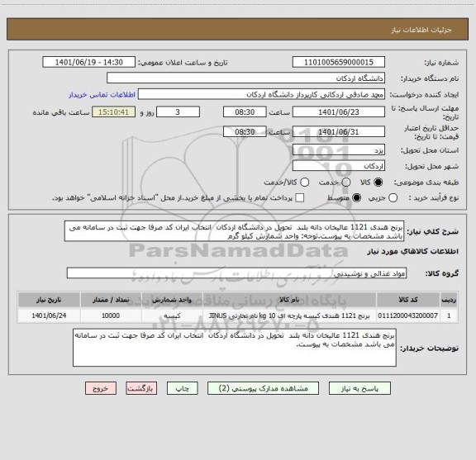This screenshot has height=460, width=476.
Task: Click the deadline time field 08:30 beside 1401/06/23
Action: [x=245, y=112]
